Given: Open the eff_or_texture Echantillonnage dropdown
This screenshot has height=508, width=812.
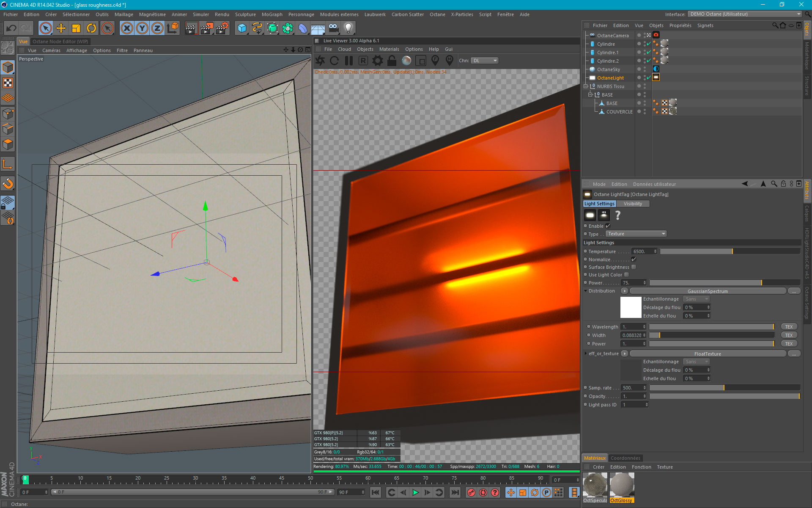Looking at the screenshot, I should pyautogui.click(x=696, y=362).
